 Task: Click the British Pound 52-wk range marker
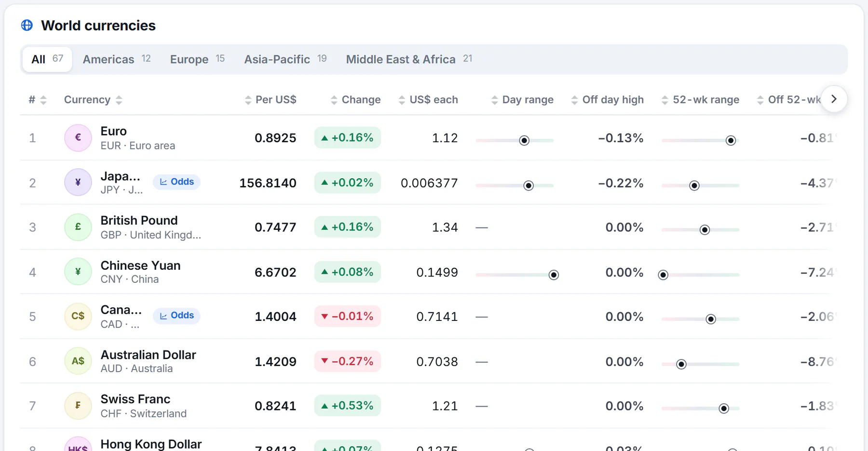click(705, 230)
